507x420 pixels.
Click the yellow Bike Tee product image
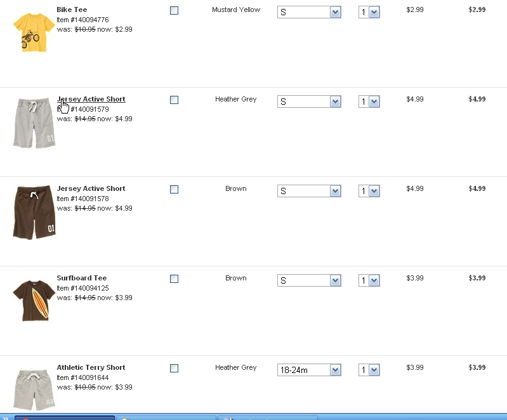pyautogui.click(x=34, y=32)
